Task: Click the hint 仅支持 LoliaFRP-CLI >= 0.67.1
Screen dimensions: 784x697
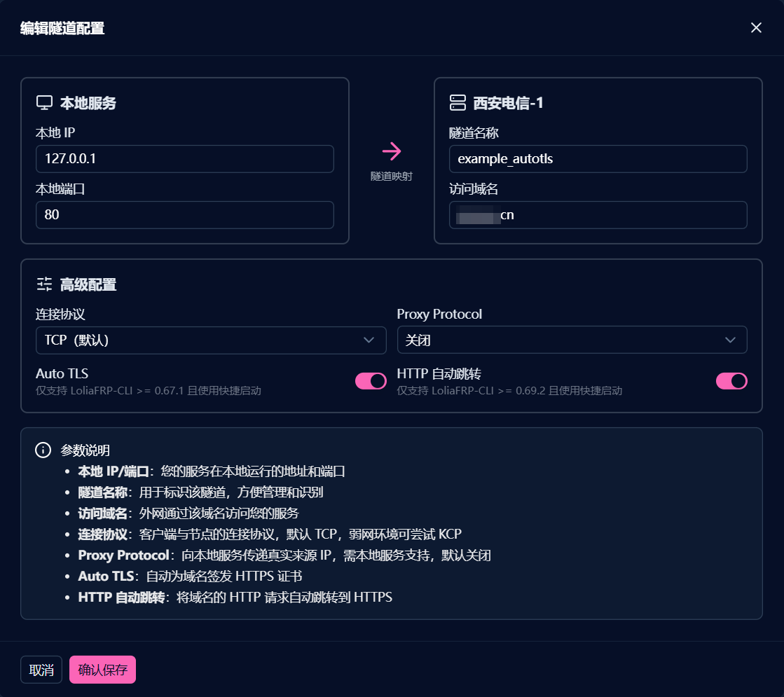Action: [x=149, y=390]
